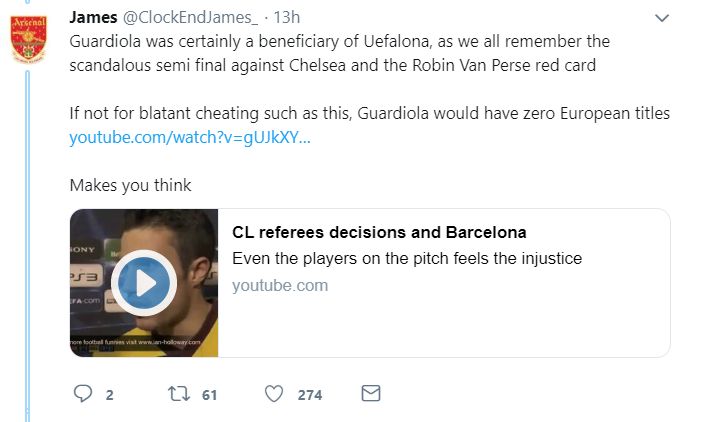Send tweet via envelope message icon
Image resolution: width=718 pixels, height=422 pixels.
pos(370,393)
